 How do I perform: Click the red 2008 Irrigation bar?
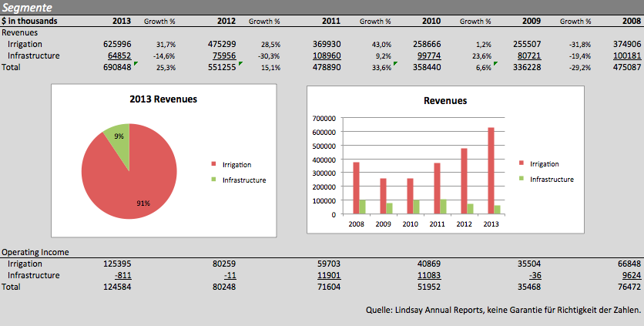tap(356, 188)
